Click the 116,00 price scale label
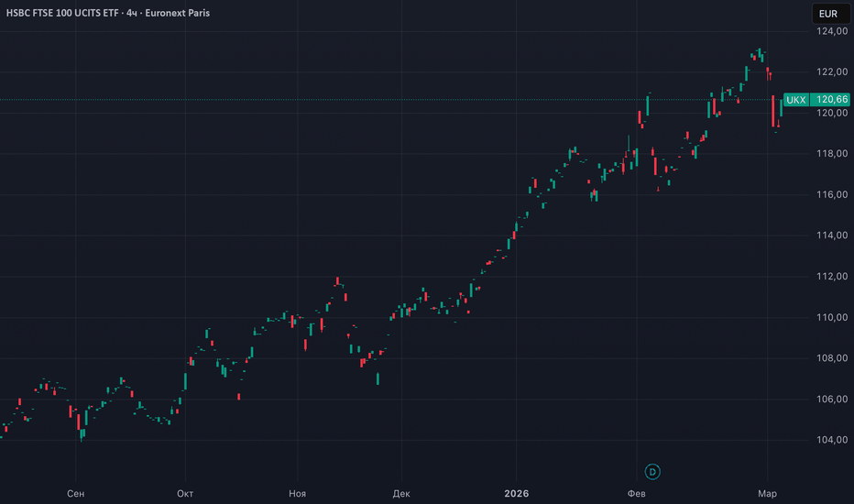The height and width of the screenshot is (504, 854). pyautogui.click(x=829, y=195)
